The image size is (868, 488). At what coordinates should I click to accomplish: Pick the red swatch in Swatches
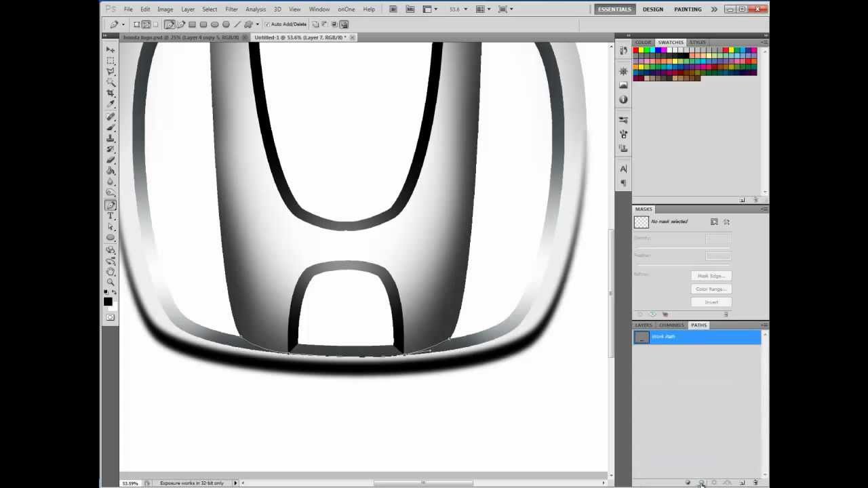636,50
